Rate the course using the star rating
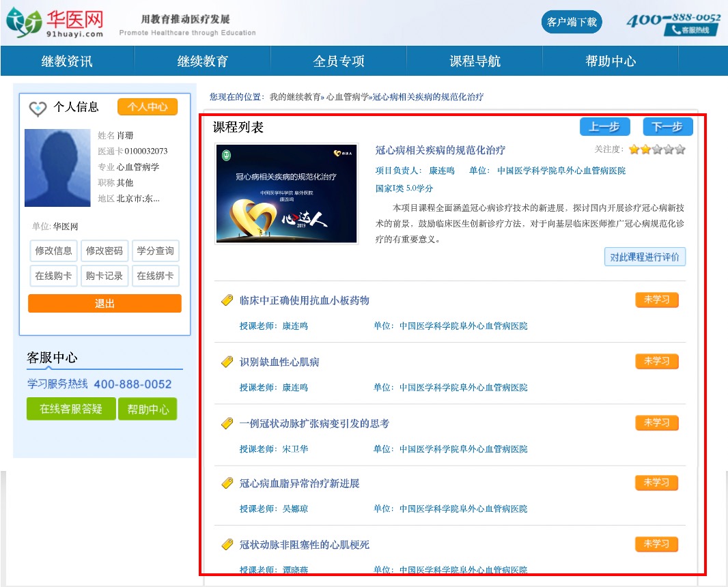The image size is (728, 587). tap(656, 149)
